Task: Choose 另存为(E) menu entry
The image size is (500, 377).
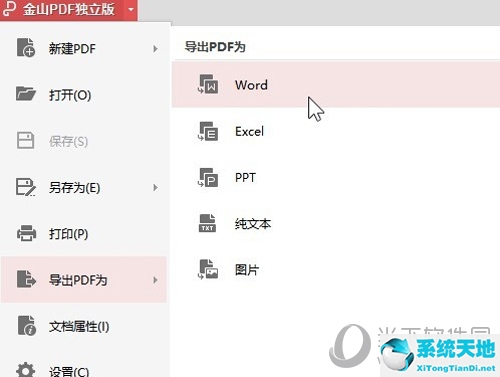Action: point(83,187)
